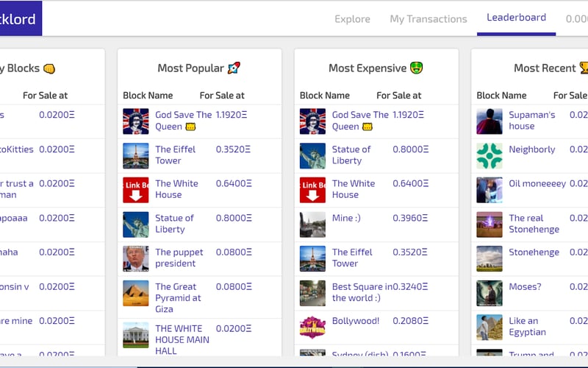Click the Moses? block thumbnail
Viewport: 588px width, 368px height.
pos(490,293)
